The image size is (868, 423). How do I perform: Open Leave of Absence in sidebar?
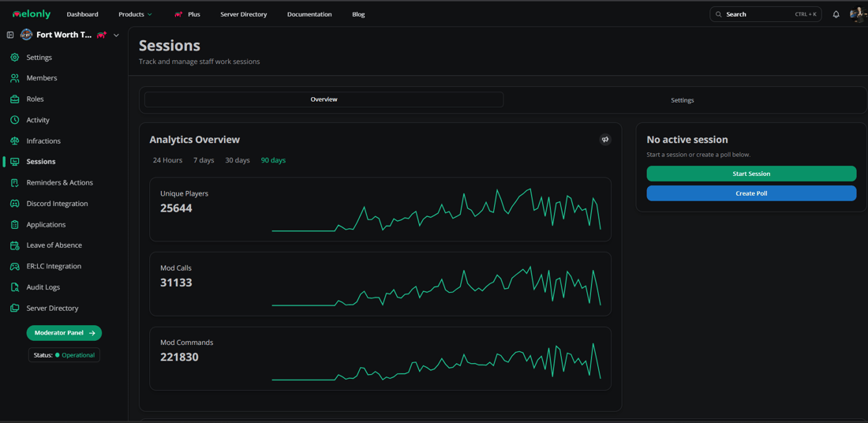coord(54,245)
